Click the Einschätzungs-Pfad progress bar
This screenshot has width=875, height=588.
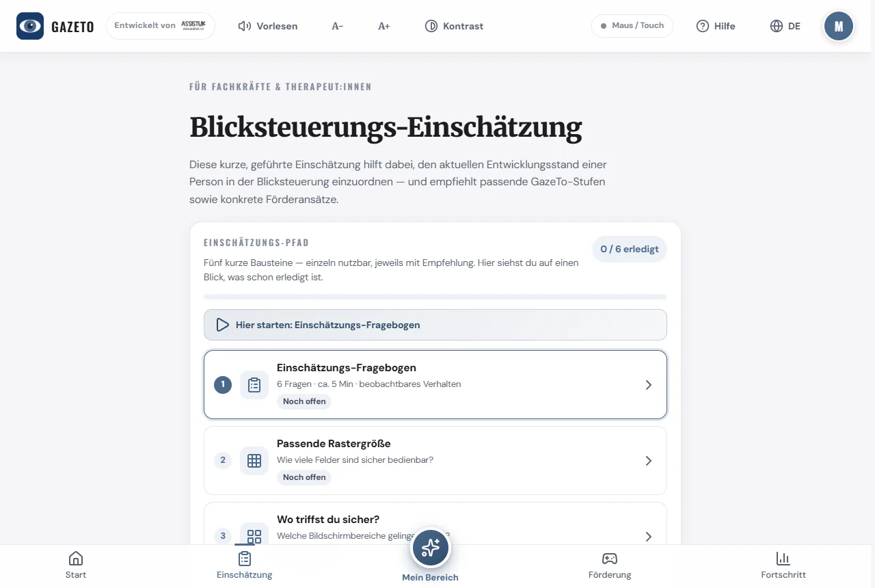[x=435, y=297]
